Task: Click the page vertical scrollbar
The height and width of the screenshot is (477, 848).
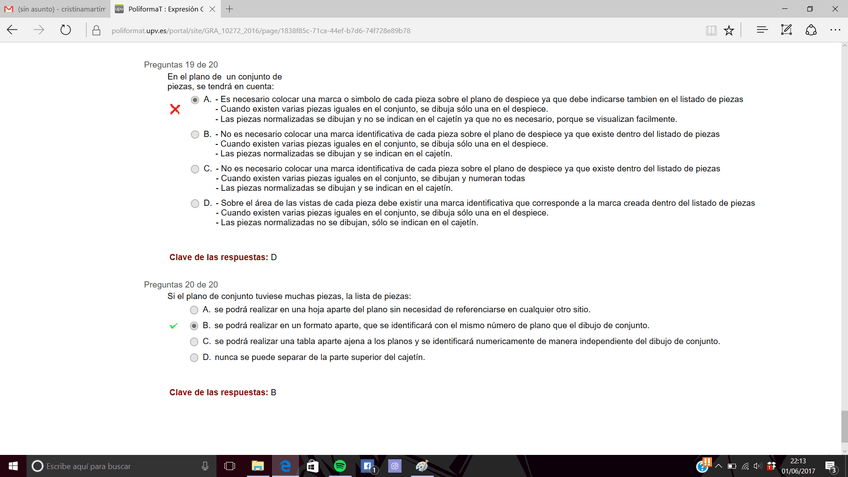Action: coord(843,250)
